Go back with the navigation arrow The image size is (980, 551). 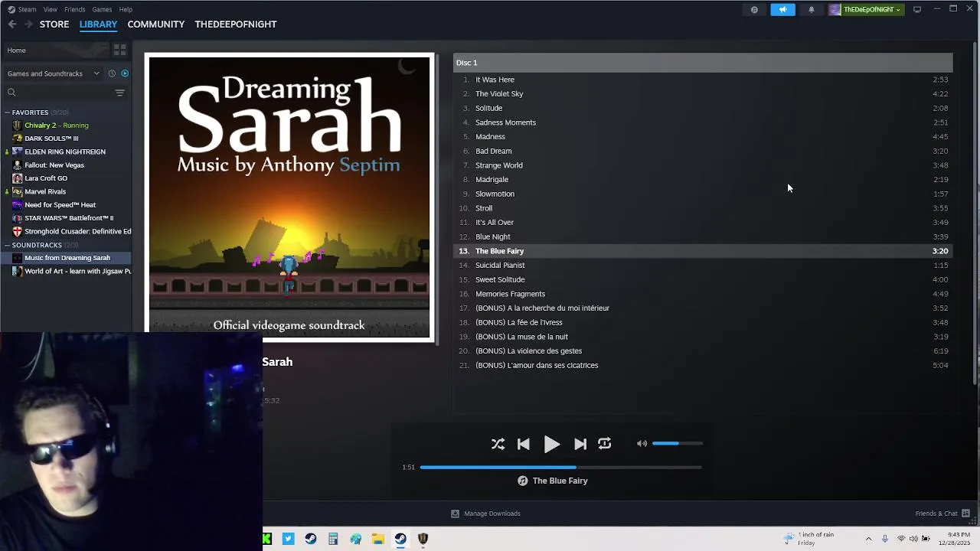click(12, 24)
